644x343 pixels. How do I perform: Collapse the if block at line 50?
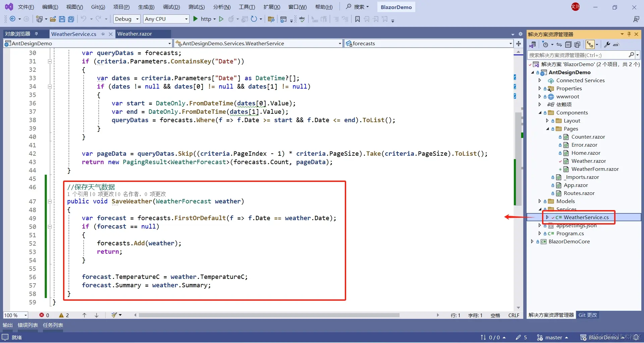pyautogui.click(x=50, y=227)
